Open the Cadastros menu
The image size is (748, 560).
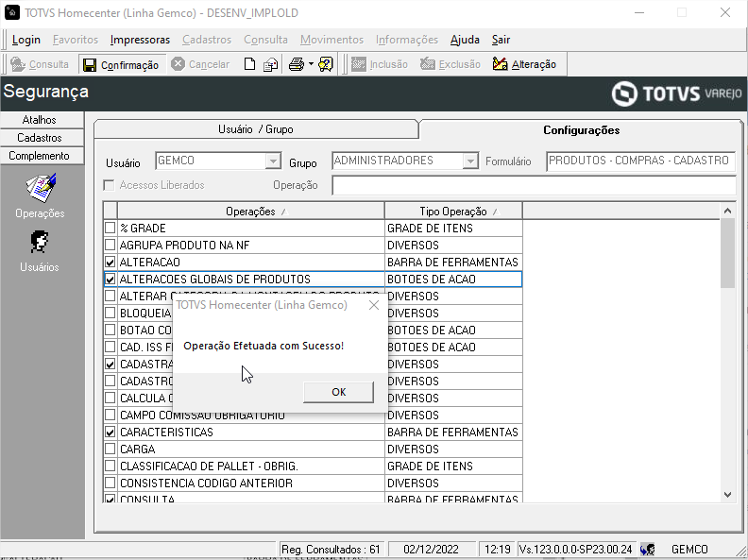coord(207,40)
